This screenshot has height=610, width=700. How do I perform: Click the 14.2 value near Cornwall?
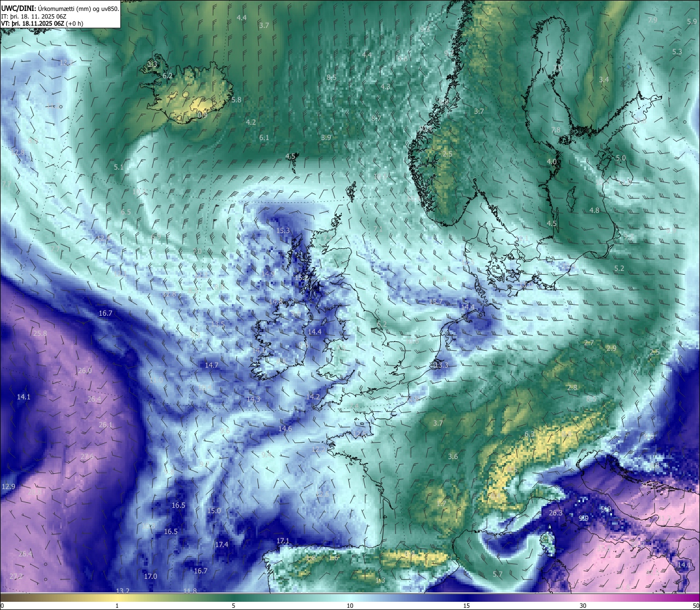point(313,396)
